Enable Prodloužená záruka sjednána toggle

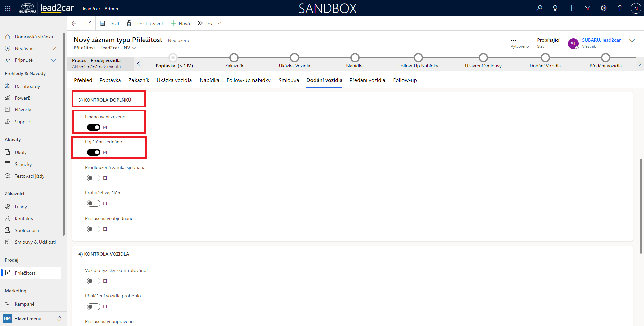pyautogui.click(x=94, y=178)
